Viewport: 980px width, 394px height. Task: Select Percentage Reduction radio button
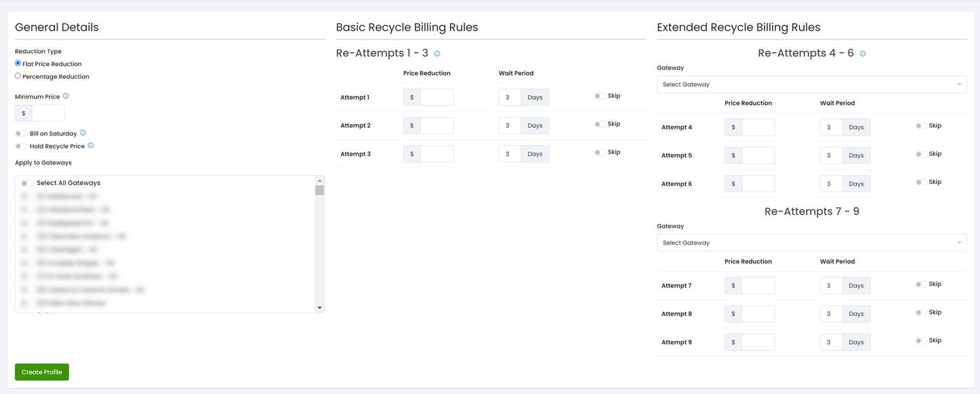(x=18, y=76)
